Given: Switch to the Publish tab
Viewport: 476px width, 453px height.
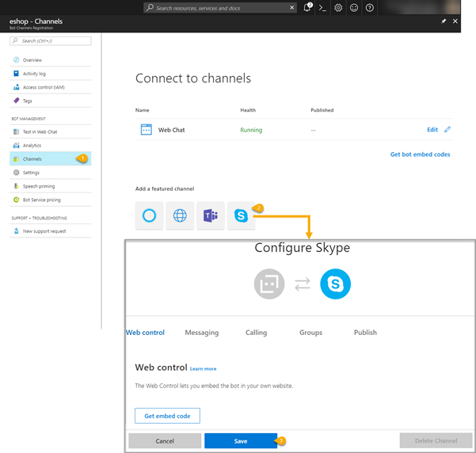Looking at the screenshot, I should 365,333.
